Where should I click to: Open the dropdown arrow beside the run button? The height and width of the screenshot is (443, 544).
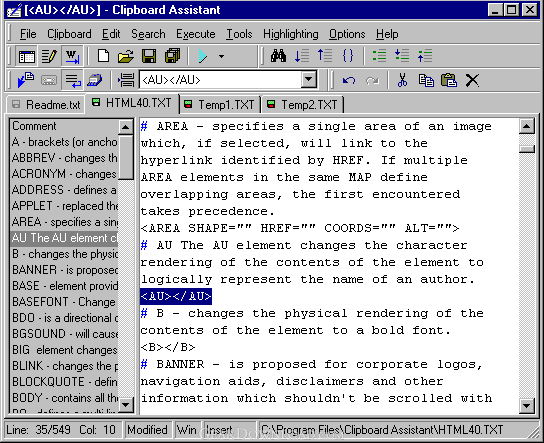[x=221, y=56]
